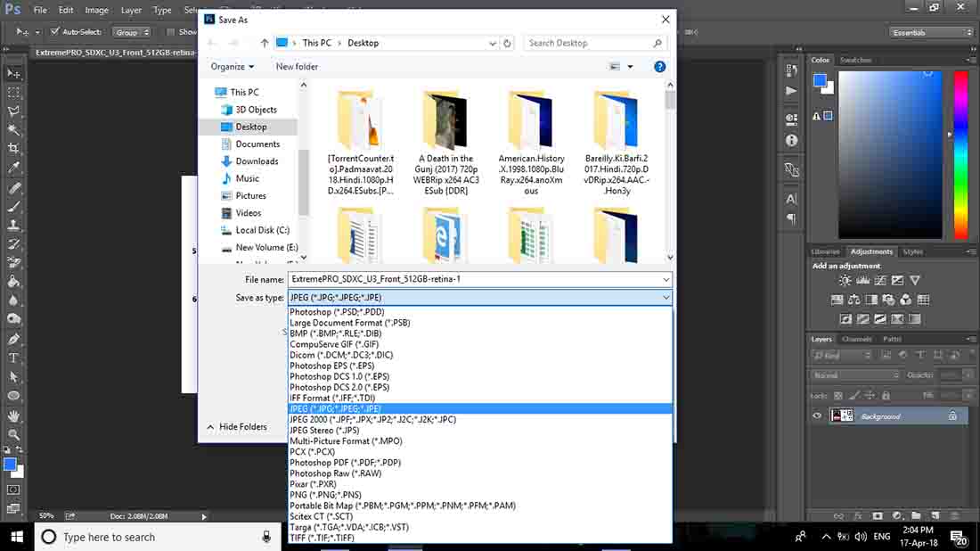980x551 pixels.
Task: Select Documents in the navigation tree
Action: [257, 144]
